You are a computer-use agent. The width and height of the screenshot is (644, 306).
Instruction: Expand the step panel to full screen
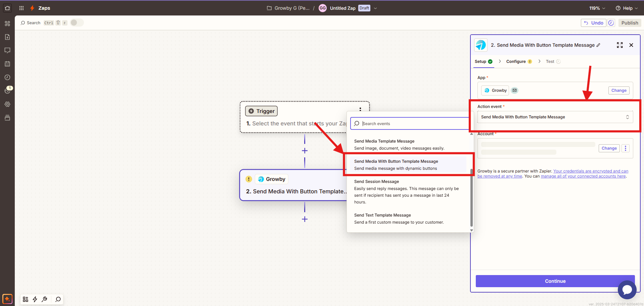tap(620, 45)
